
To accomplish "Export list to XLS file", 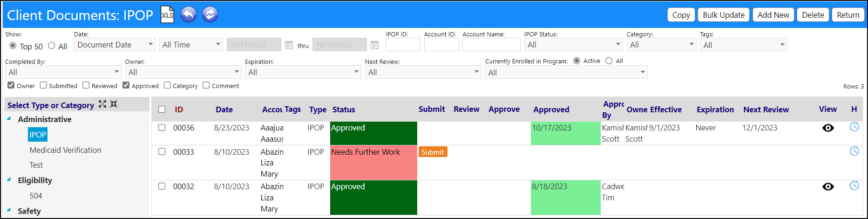I will point(167,14).
